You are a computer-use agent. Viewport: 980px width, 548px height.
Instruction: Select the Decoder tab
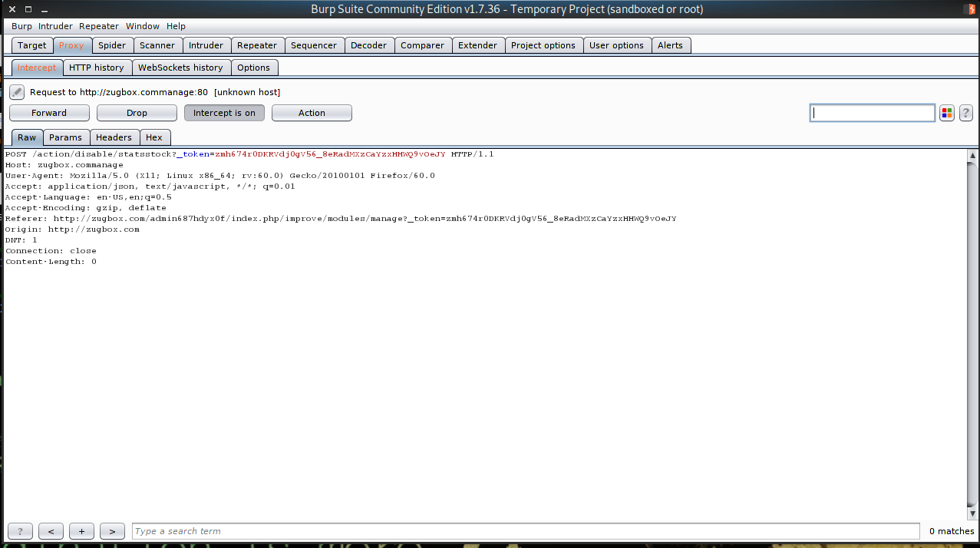(x=369, y=45)
